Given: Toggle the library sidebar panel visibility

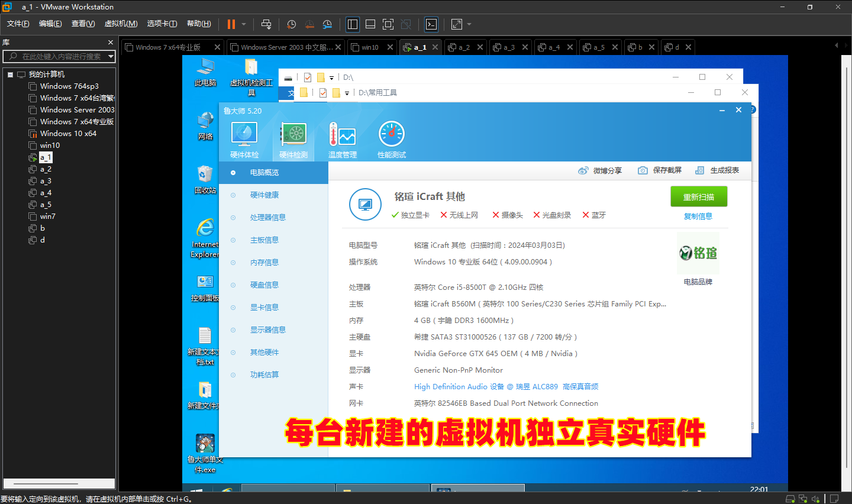Looking at the screenshot, I should pyautogui.click(x=353, y=24).
